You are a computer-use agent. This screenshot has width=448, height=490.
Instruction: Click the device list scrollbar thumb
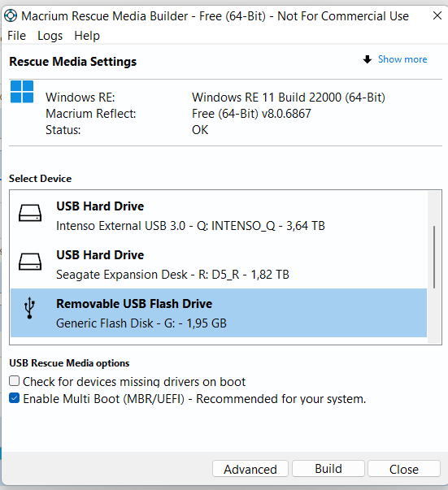click(x=434, y=257)
